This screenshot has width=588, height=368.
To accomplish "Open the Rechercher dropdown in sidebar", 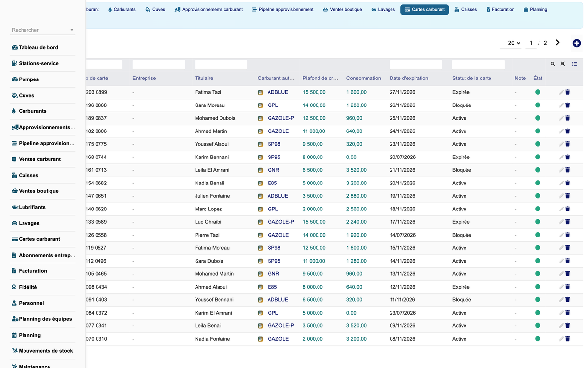I will coord(43,30).
